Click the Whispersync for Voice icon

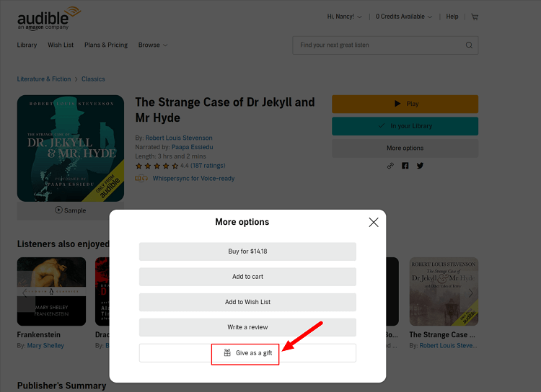141,178
